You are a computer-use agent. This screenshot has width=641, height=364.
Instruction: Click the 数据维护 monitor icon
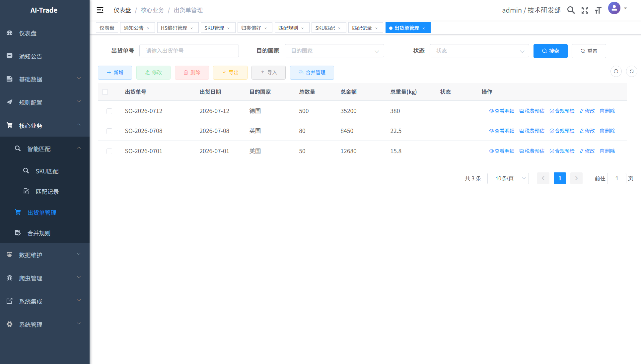pyautogui.click(x=10, y=255)
